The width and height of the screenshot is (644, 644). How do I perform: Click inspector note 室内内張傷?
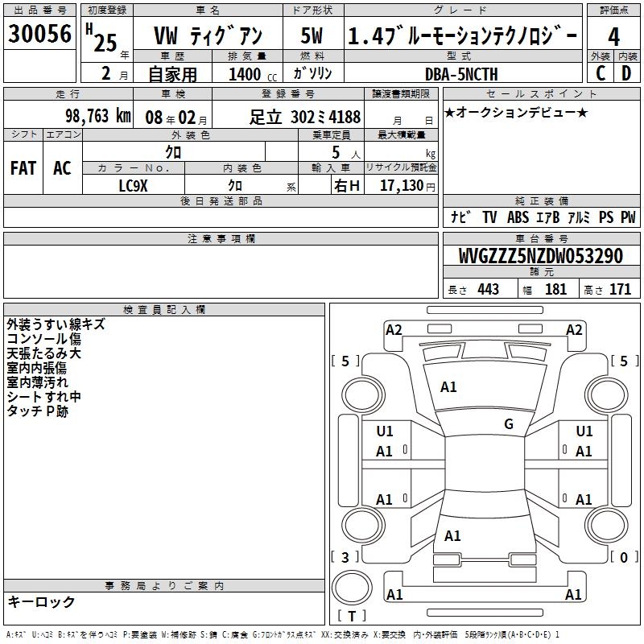click(x=36, y=368)
